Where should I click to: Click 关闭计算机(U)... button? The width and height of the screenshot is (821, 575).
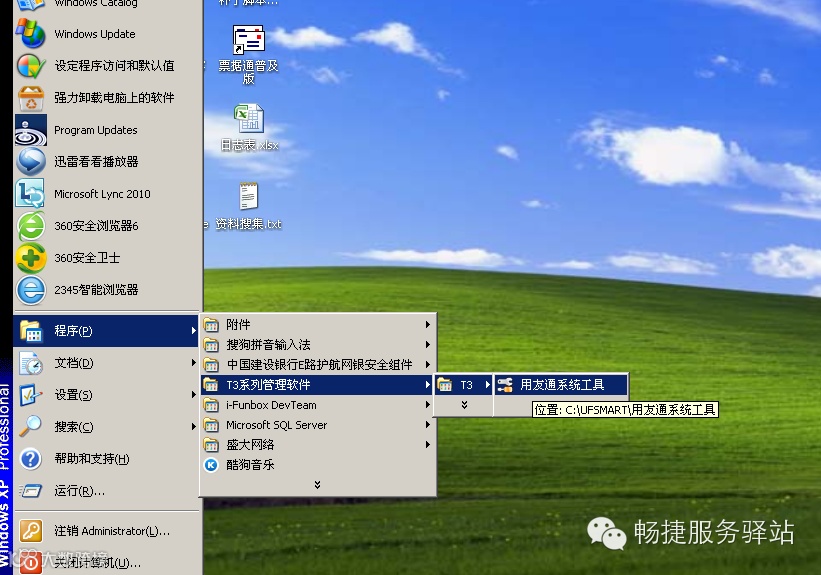(x=107, y=562)
